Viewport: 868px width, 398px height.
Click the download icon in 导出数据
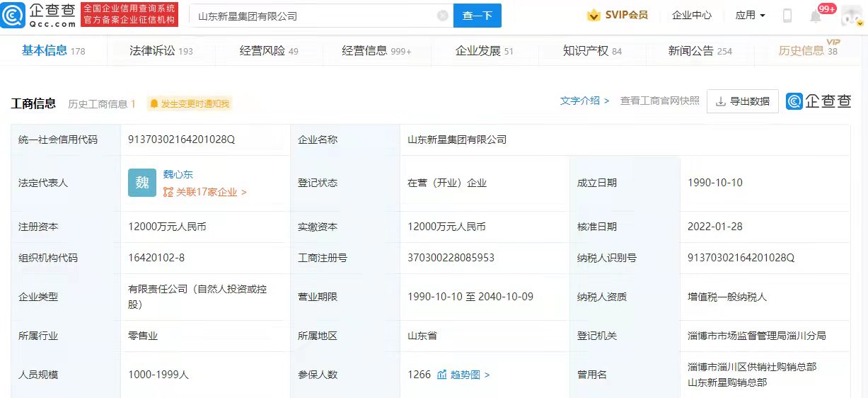pos(721,101)
